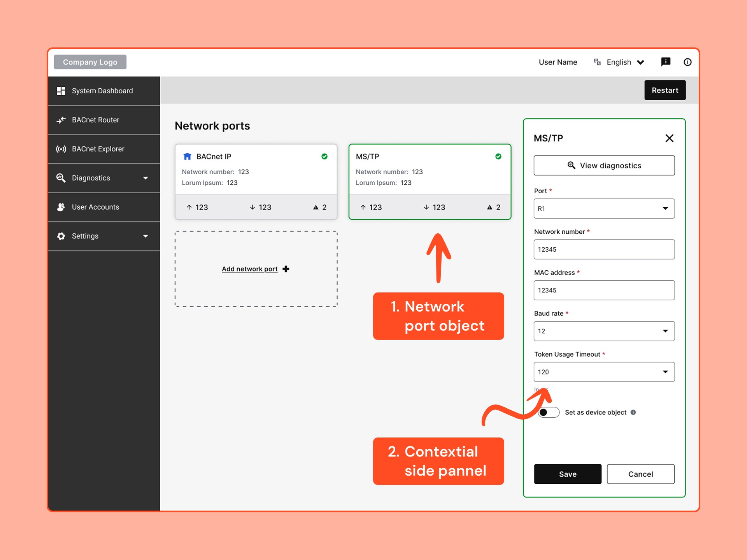747x560 pixels.
Task: Open the Token Usage Timeout dropdown
Action: click(x=604, y=372)
